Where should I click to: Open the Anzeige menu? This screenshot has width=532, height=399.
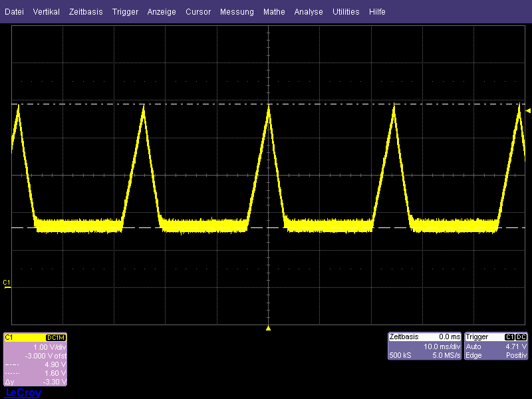pyautogui.click(x=162, y=12)
